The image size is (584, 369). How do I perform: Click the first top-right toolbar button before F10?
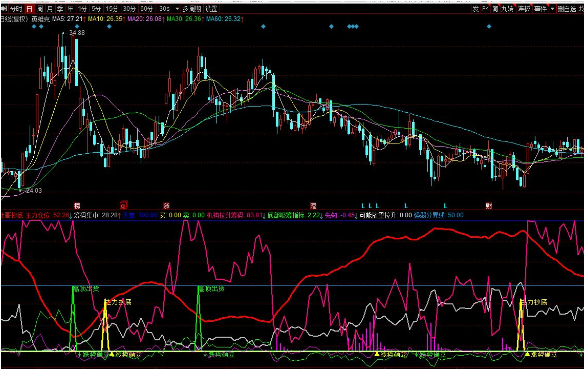[x=476, y=9]
